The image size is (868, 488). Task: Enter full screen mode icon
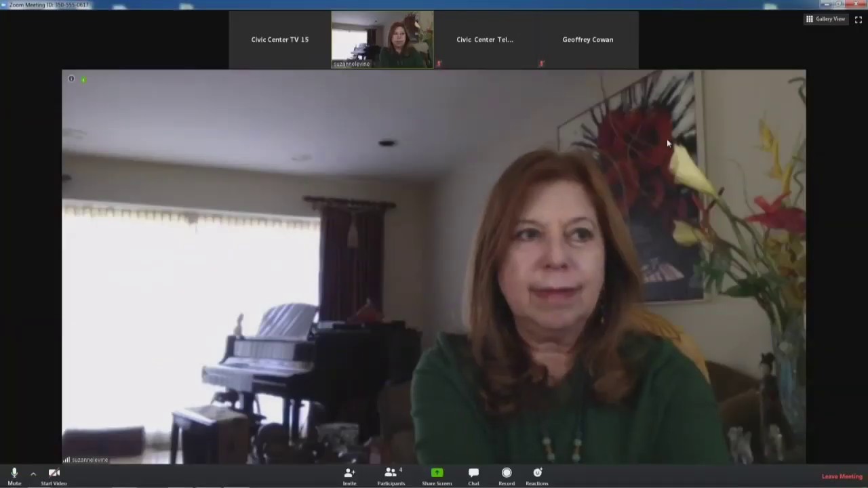click(859, 19)
